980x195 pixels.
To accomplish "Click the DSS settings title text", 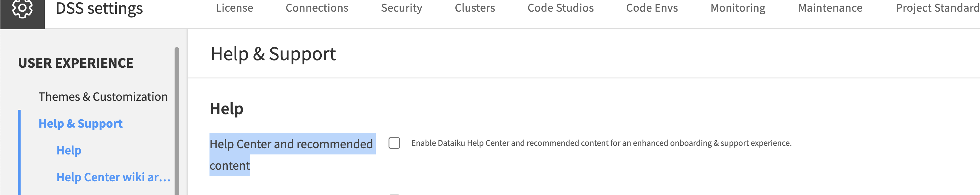I will 99,8.
